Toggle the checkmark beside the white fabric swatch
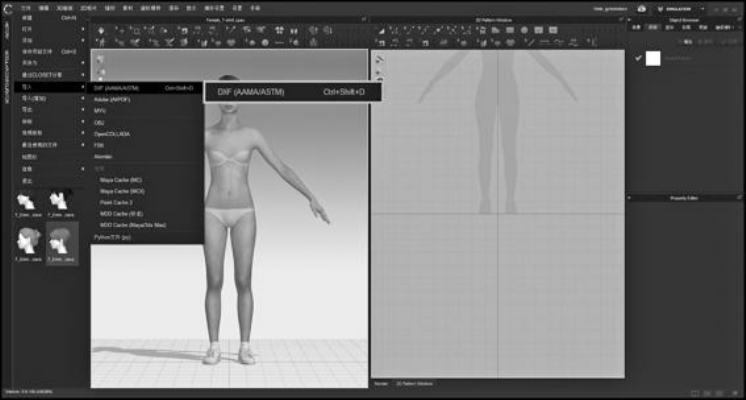 click(x=638, y=58)
